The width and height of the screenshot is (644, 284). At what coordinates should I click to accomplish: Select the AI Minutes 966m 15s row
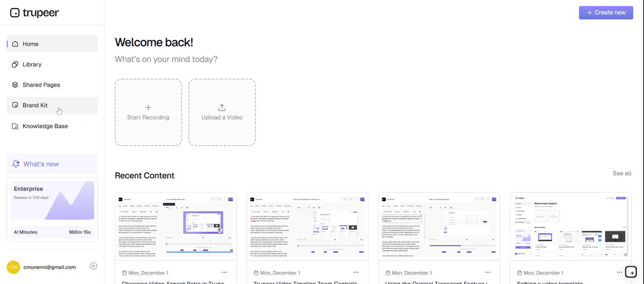(52, 232)
